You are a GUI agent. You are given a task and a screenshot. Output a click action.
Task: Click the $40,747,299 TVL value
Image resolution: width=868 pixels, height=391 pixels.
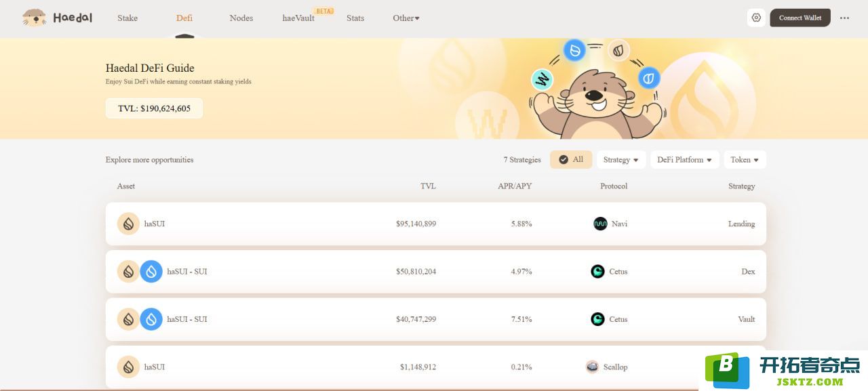point(416,319)
